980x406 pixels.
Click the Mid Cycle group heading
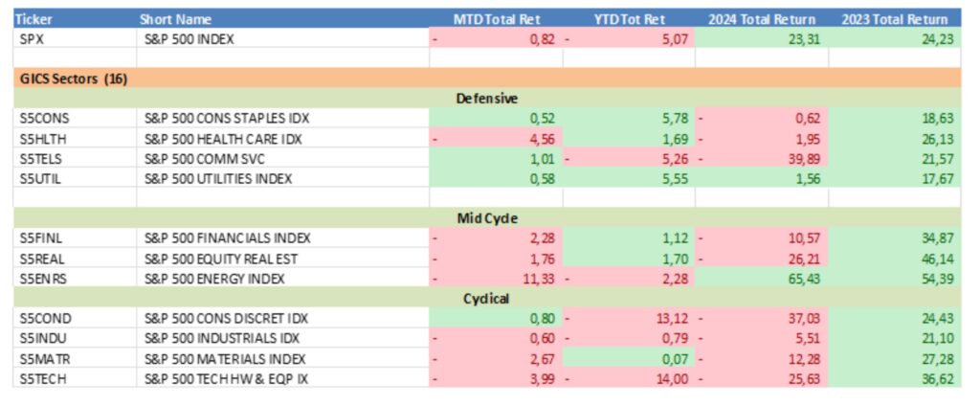pos(489,217)
